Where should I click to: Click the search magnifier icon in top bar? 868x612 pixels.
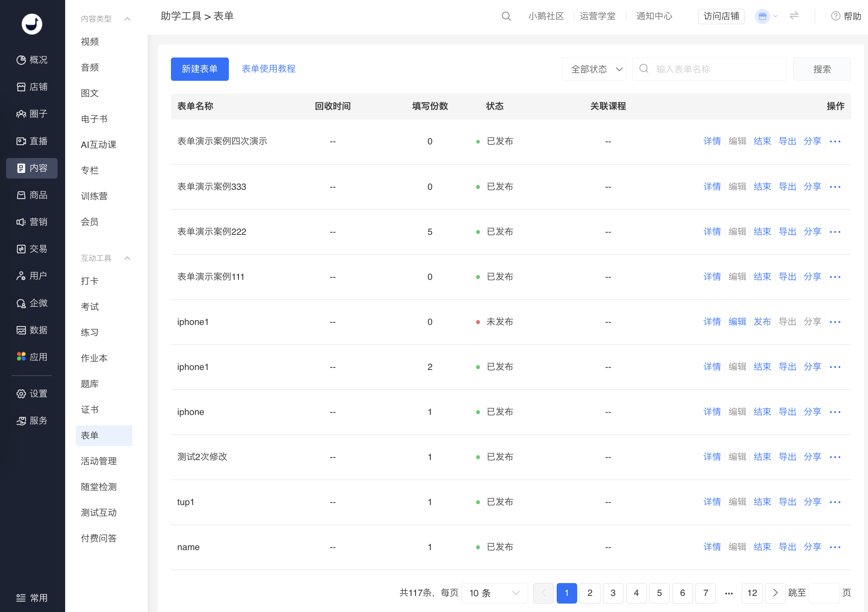[x=506, y=16]
